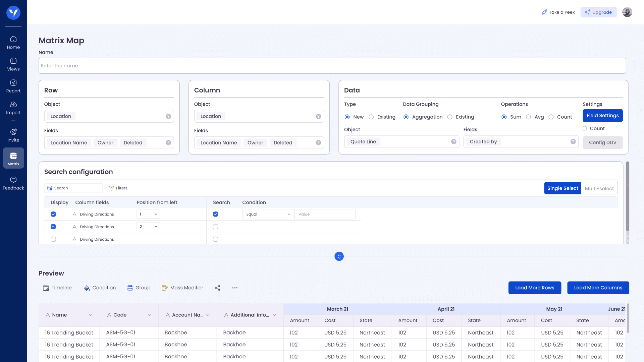Open the Import sidebar icon

[x=13, y=108]
